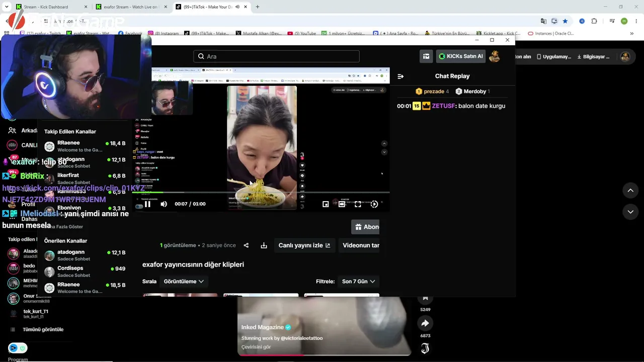Click the 'Bilgisayar...' download link
Screen dimensions: 644x362
(x=592, y=57)
